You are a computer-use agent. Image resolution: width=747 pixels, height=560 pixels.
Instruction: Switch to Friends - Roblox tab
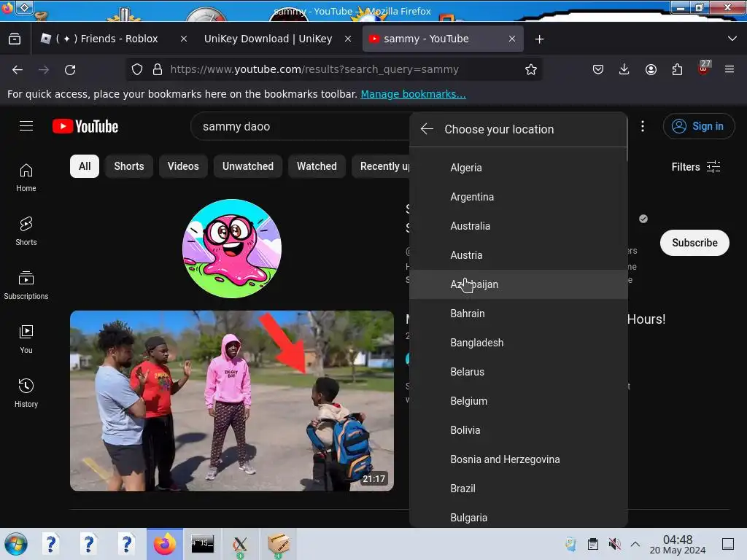(x=115, y=39)
